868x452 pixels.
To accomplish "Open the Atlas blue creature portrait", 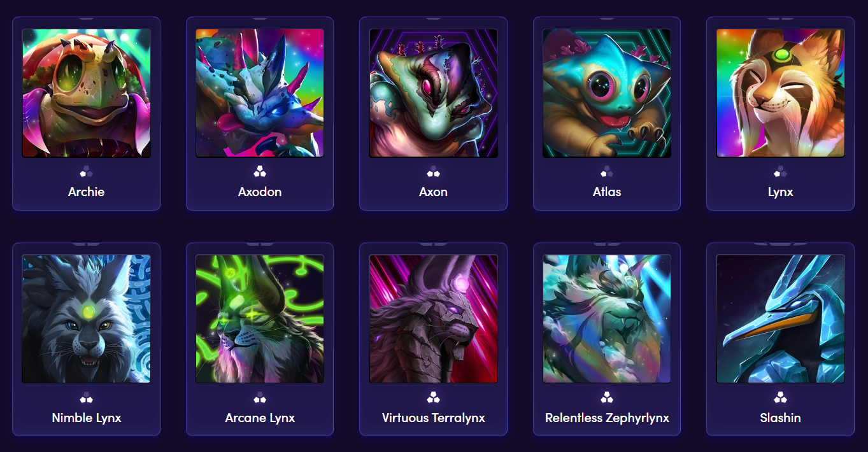I will (607, 93).
